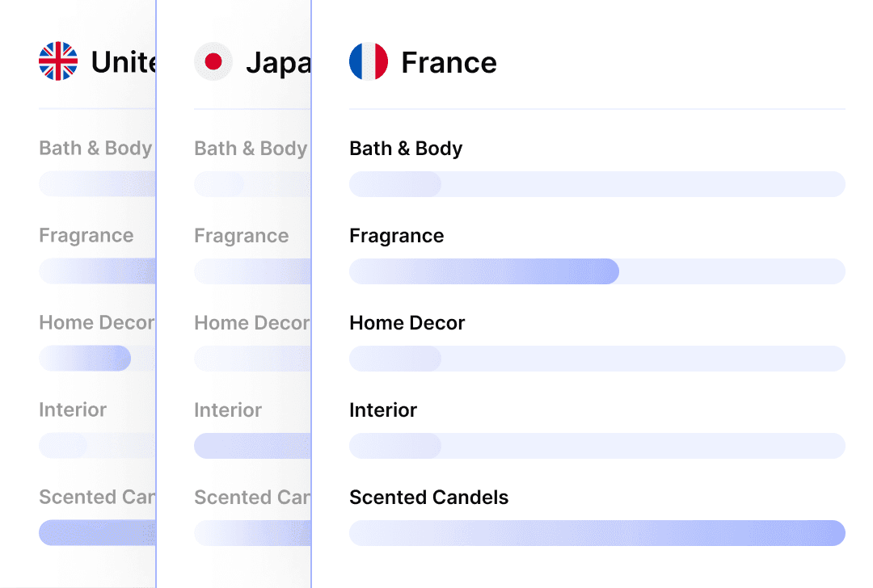Click France's Fragrance progress bar
Screen dimensions: 873x588
tap(597, 271)
